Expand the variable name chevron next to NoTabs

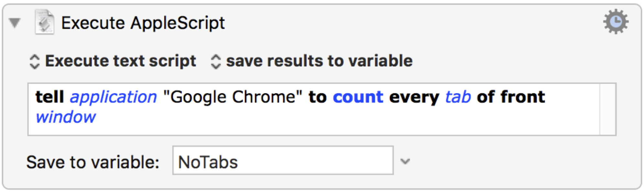click(405, 161)
